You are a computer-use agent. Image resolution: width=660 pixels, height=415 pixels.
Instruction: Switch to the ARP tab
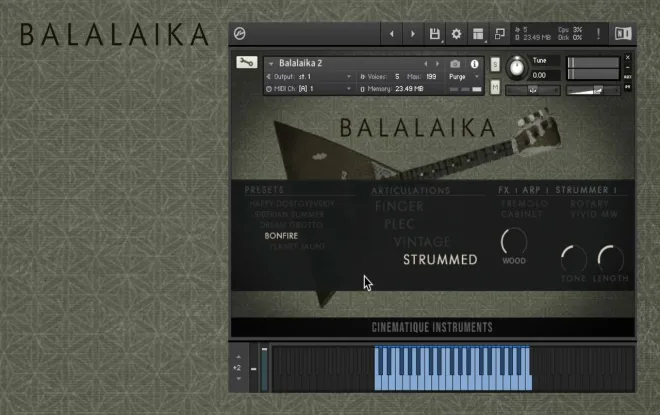point(531,190)
